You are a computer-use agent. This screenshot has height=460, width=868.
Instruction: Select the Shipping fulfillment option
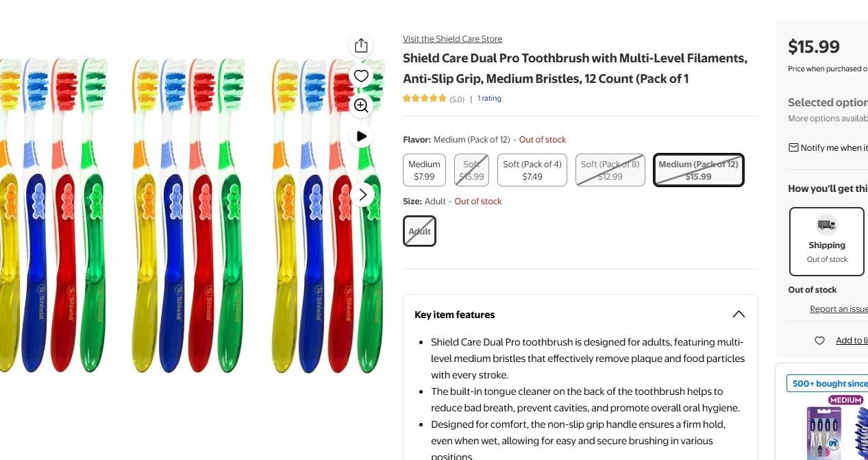coord(826,241)
